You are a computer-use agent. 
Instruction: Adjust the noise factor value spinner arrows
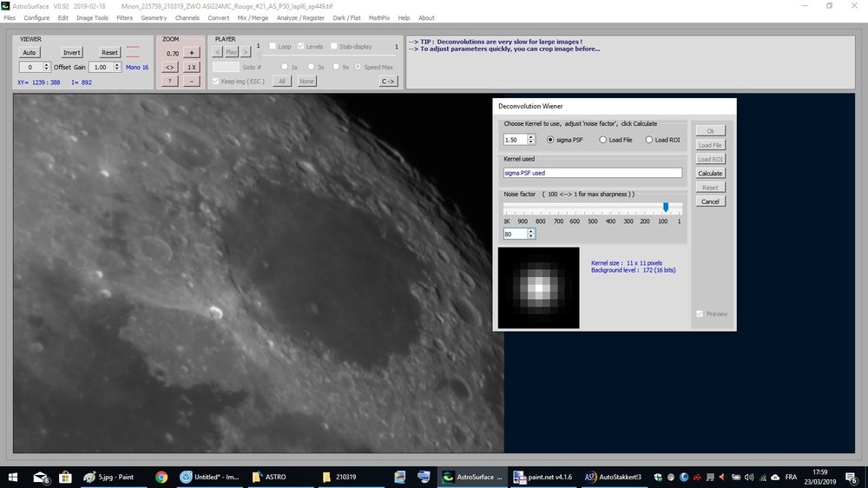pos(531,234)
